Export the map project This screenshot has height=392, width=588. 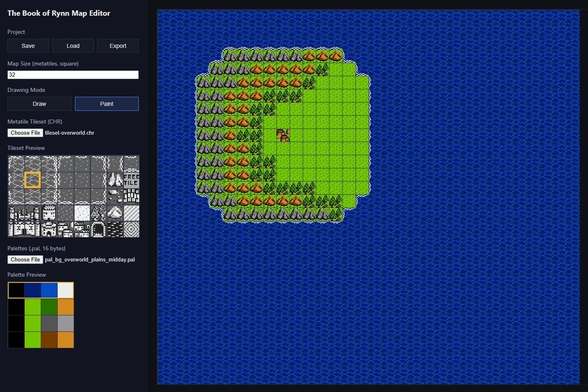pyautogui.click(x=118, y=46)
